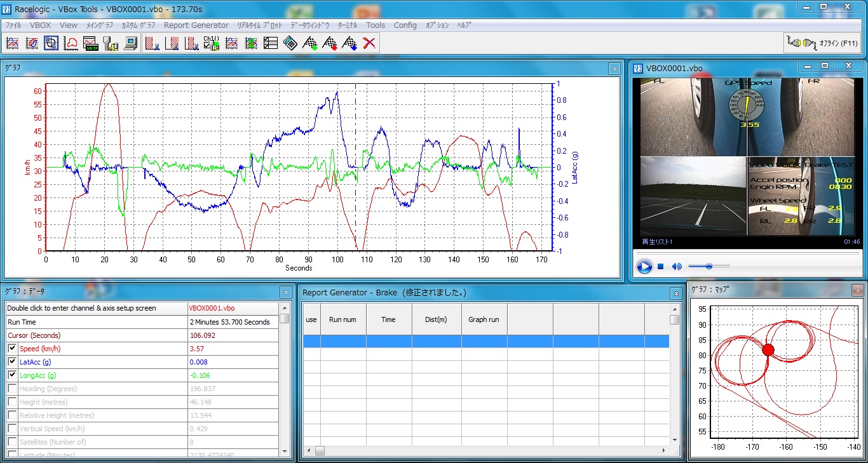
Task: Click the red checkered flag toolbar icon
Action: click(x=330, y=43)
